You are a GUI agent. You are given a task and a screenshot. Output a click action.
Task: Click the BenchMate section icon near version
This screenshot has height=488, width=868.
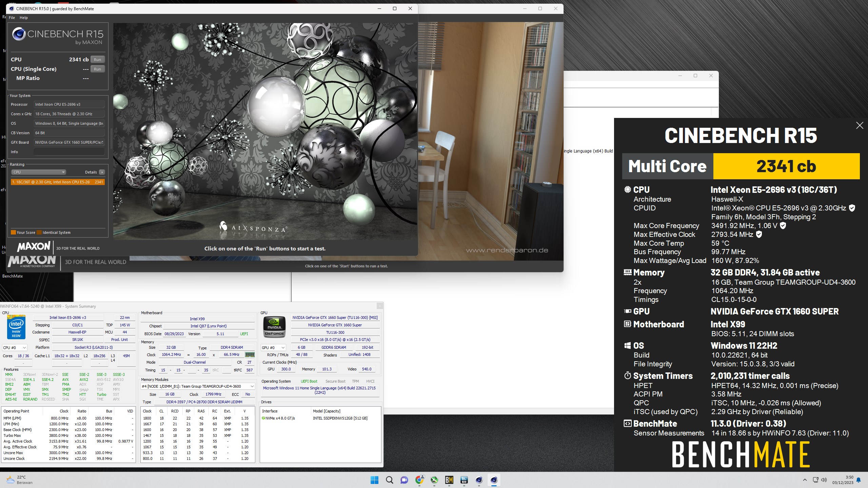(x=628, y=423)
